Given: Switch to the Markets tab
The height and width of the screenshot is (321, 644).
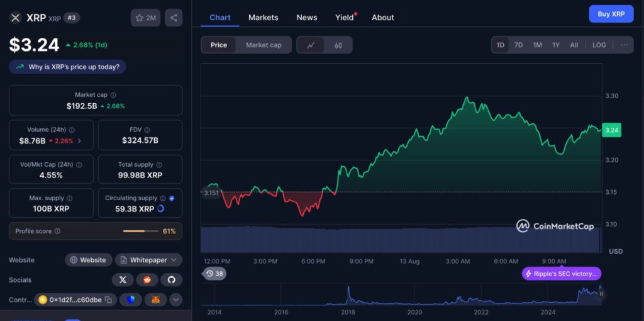Looking at the screenshot, I should 263,18.
